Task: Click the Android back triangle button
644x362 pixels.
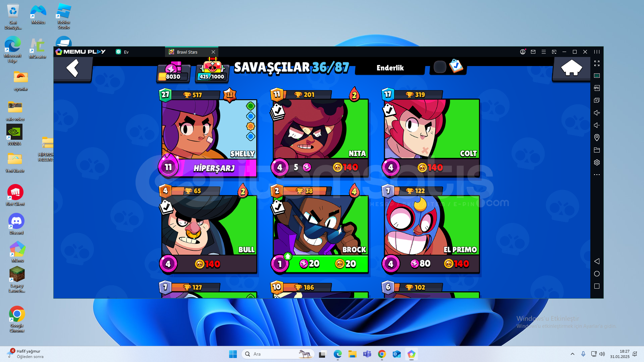Action: 597,261
